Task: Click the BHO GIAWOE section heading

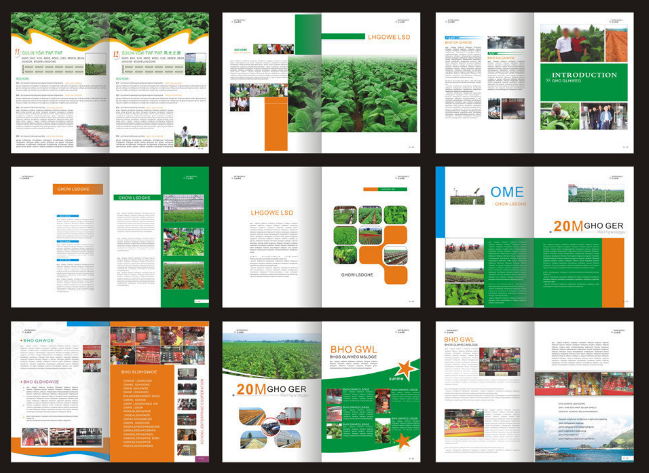Action: [x=40, y=340]
